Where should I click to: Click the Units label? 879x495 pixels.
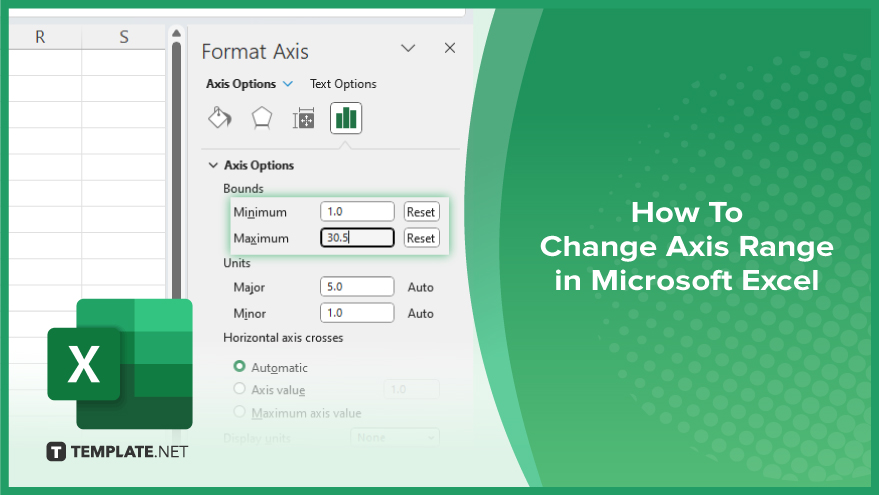click(237, 263)
